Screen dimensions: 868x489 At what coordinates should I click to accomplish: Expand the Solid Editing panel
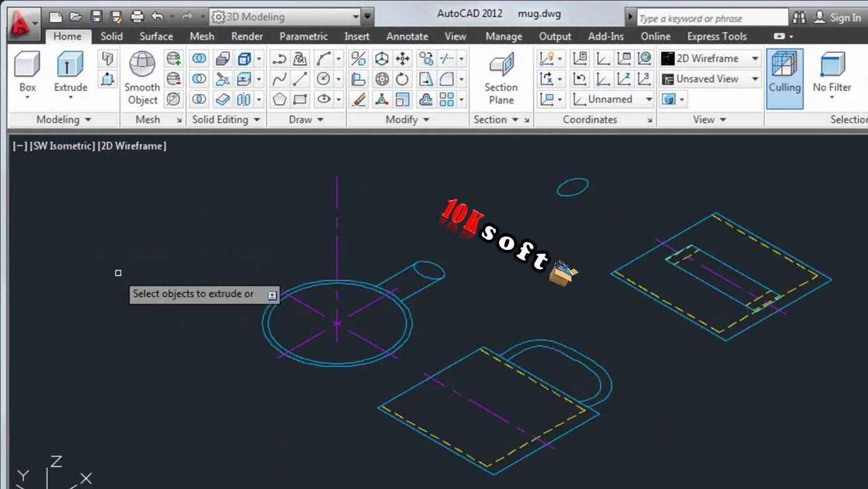[226, 120]
